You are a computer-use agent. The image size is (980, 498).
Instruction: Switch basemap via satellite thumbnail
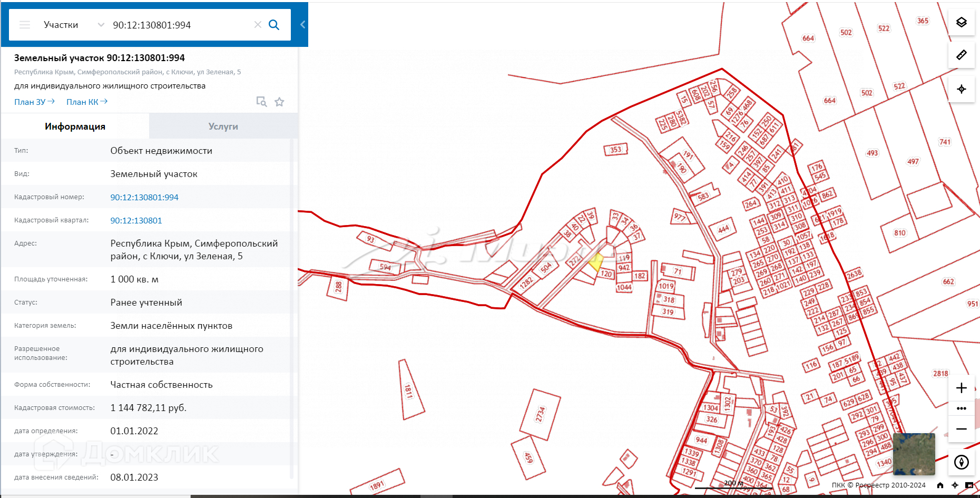[x=914, y=454]
